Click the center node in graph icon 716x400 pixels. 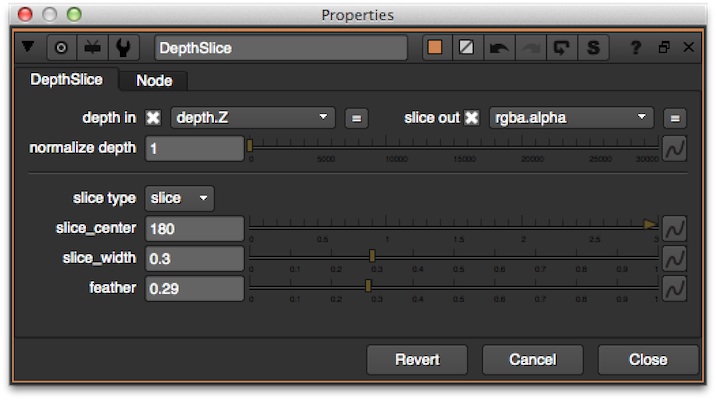coord(60,48)
